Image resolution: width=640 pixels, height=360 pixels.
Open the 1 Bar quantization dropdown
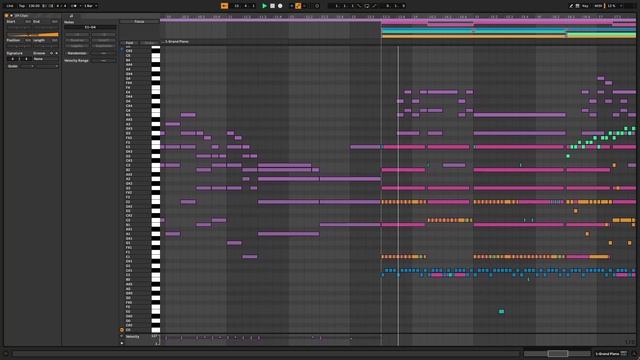[x=91, y=6]
